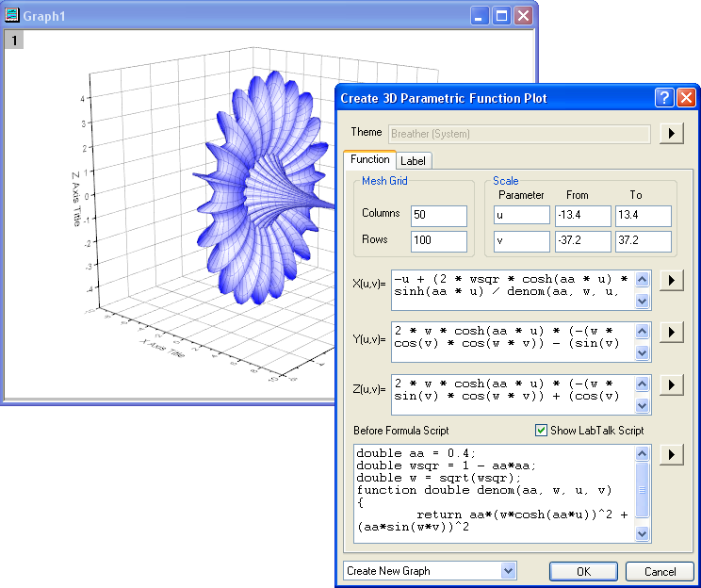The width and height of the screenshot is (701, 588).
Task: Maximize the Graph1 window
Action: pos(501,16)
